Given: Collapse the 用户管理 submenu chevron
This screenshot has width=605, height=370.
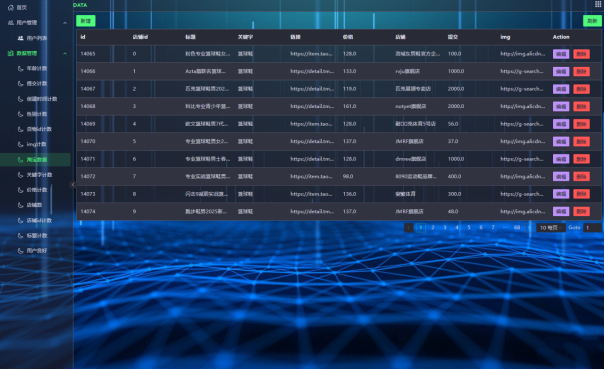Looking at the screenshot, I should click(65, 23).
